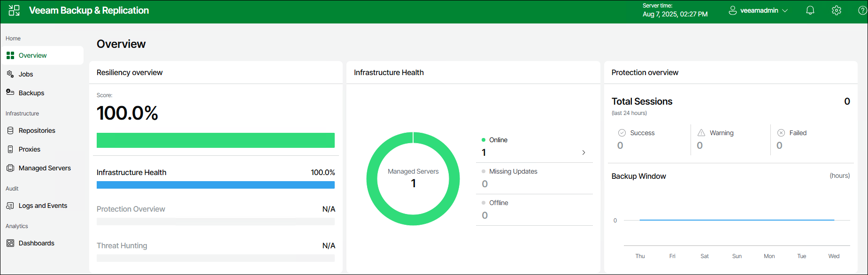The height and width of the screenshot is (275, 868).
Task: Click the Success checkmark icon
Action: (622, 133)
